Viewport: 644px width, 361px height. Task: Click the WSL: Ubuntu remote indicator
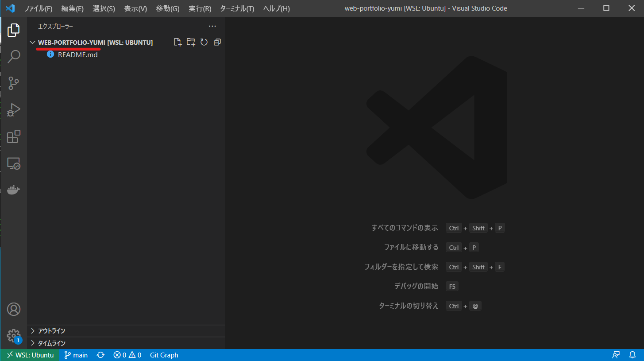click(x=30, y=355)
